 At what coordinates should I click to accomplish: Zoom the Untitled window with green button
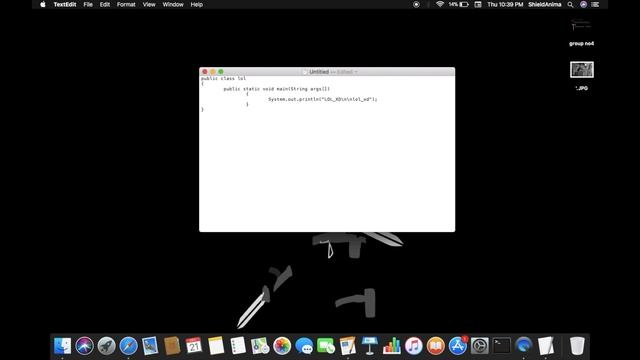[x=221, y=72]
